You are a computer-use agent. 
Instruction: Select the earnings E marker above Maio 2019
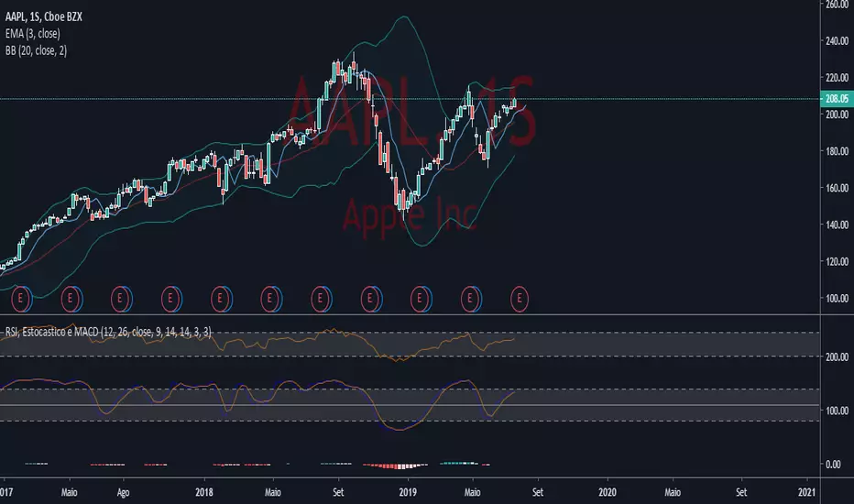(x=470, y=299)
